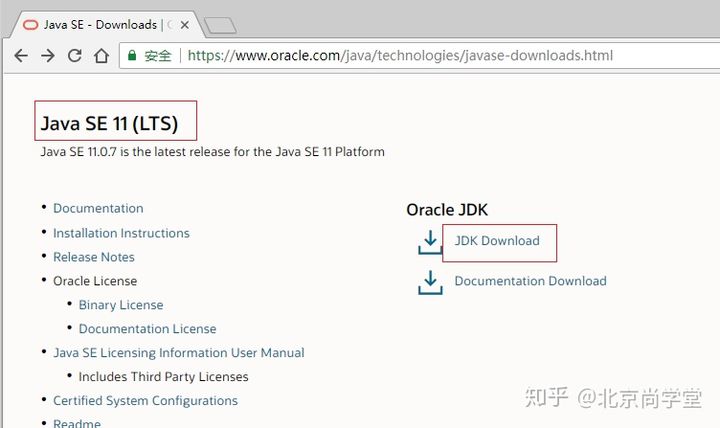Open Java SE Licensing Information User Manual
The image size is (720, 428).
click(179, 352)
